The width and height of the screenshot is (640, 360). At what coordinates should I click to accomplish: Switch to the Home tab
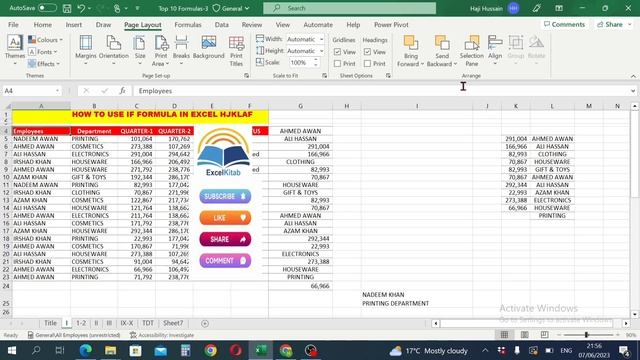[42, 24]
